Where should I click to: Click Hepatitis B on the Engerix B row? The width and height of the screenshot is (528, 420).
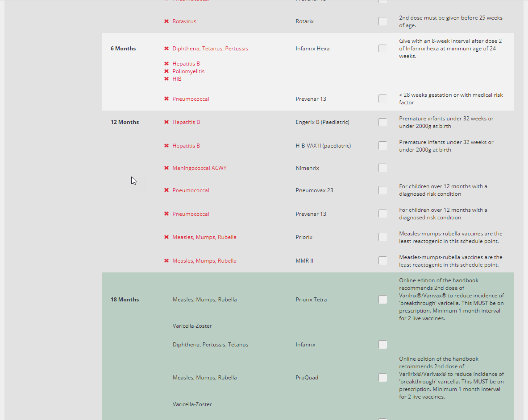(x=186, y=122)
